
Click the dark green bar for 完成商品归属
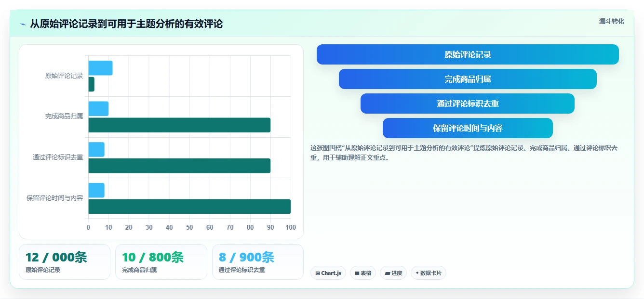coord(179,125)
